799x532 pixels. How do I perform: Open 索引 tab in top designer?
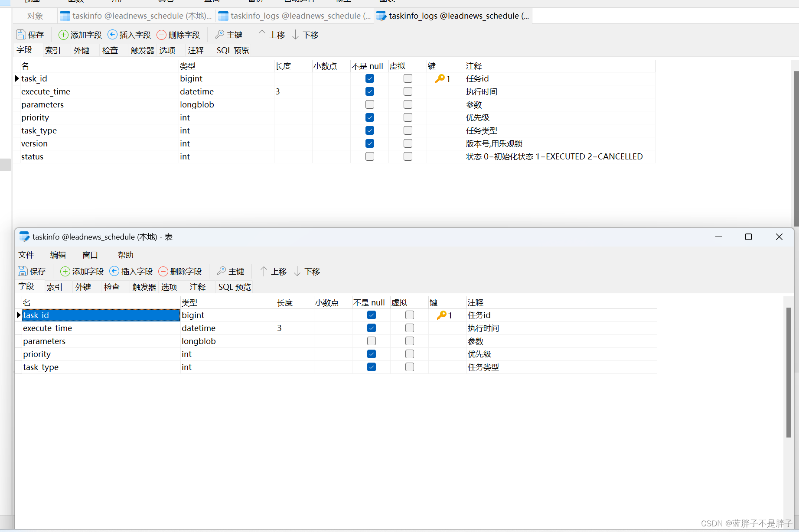(53, 50)
